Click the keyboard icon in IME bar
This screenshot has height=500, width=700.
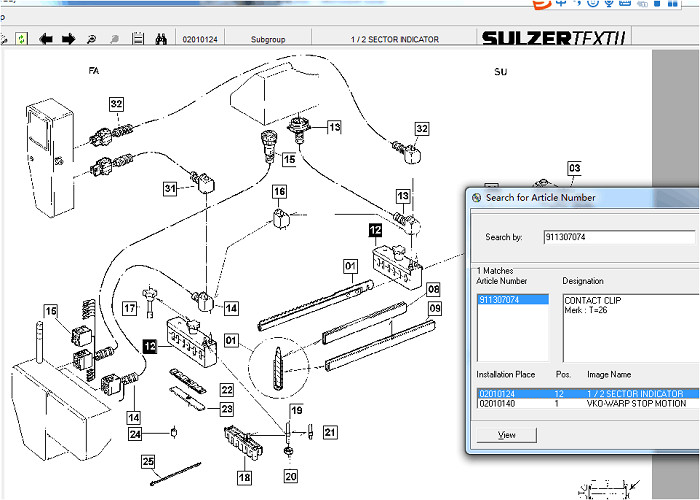click(x=625, y=3)
